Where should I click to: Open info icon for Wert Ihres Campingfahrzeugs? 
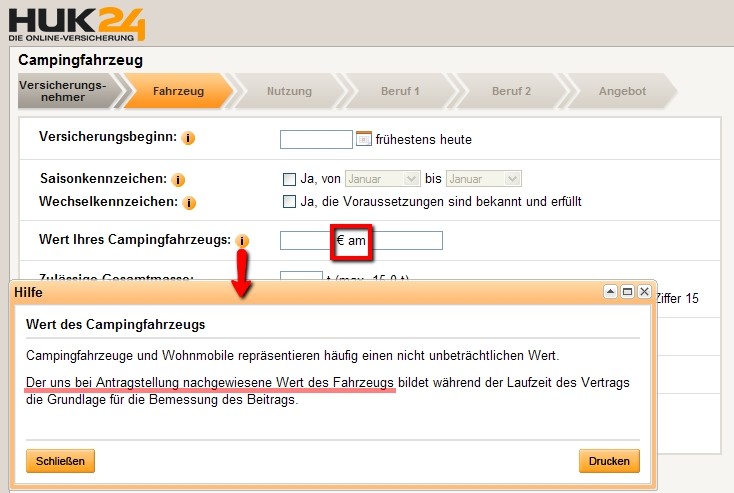point(242,241)
